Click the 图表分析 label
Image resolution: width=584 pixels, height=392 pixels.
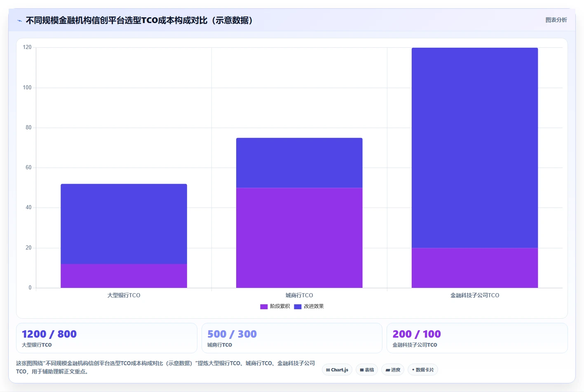pyautogui.click(x=556, y=20)
